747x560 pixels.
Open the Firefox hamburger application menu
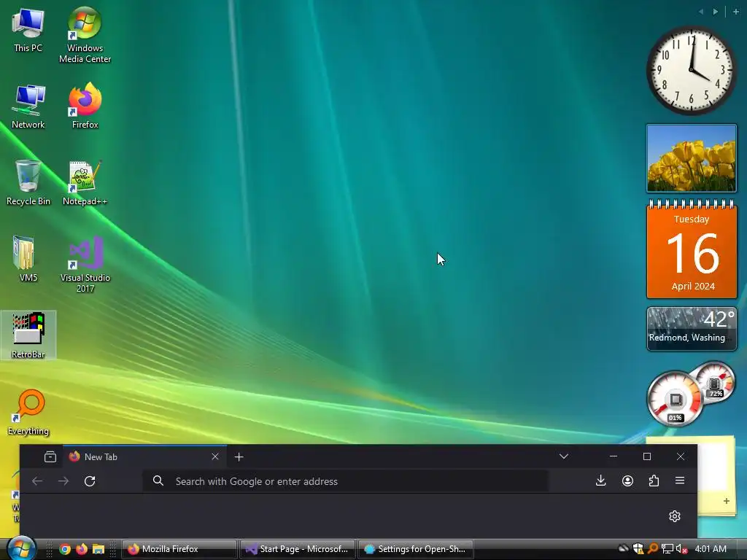(680, 481)
